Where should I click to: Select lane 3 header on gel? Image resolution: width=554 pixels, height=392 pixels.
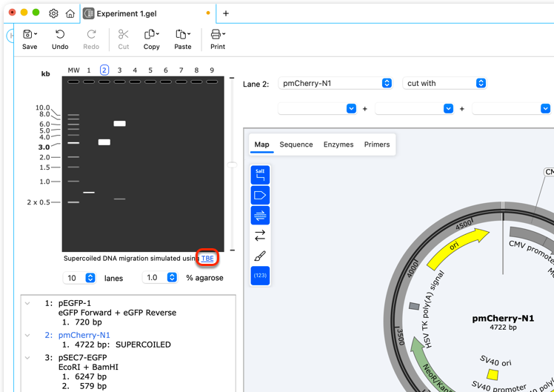[x=119, y=70]
